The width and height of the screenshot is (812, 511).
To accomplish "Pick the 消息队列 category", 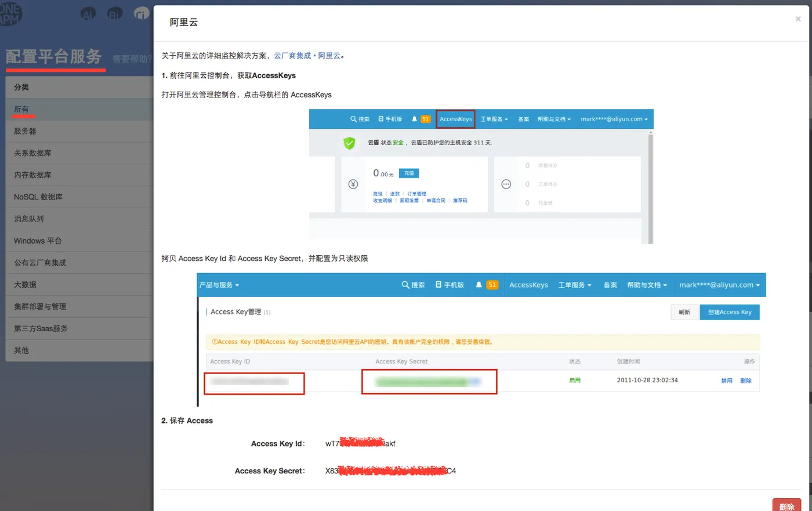I will [79, 219].
